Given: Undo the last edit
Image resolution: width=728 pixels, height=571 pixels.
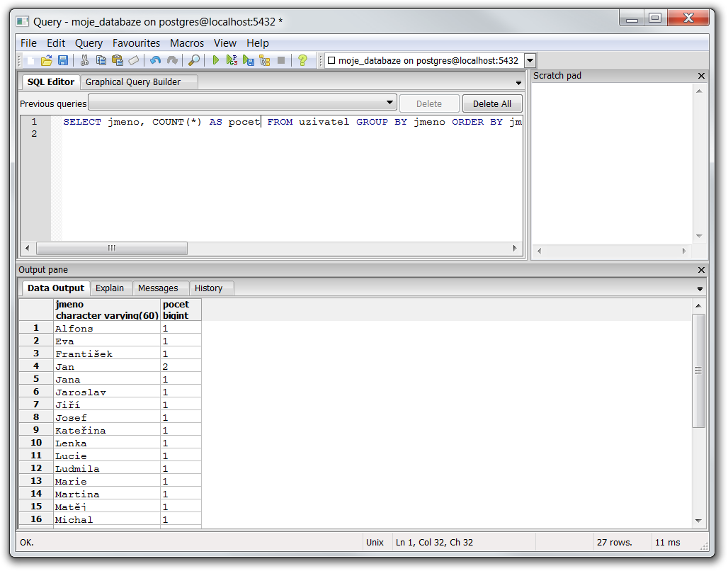Looking at the screenshot, I should (x=155, y=61).
